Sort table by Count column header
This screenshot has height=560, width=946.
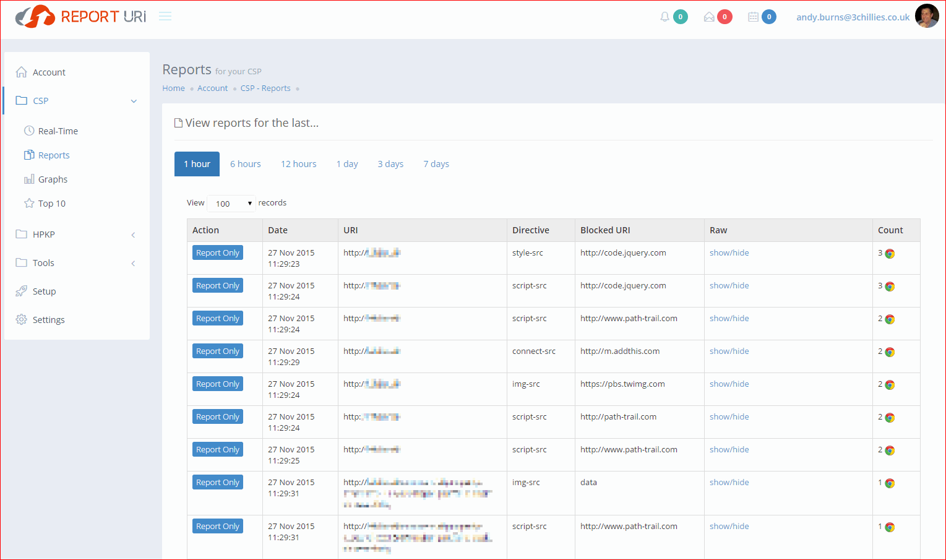coord(890,230)
